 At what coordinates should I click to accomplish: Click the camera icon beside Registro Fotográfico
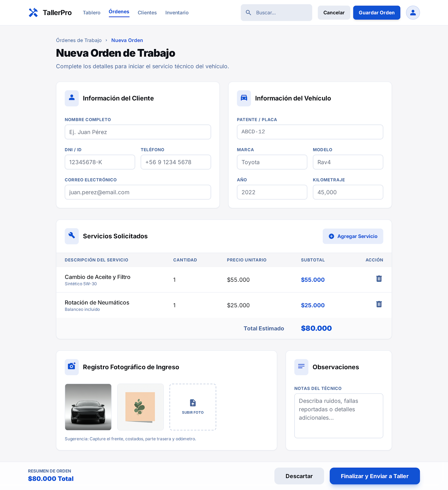point(72,367)
